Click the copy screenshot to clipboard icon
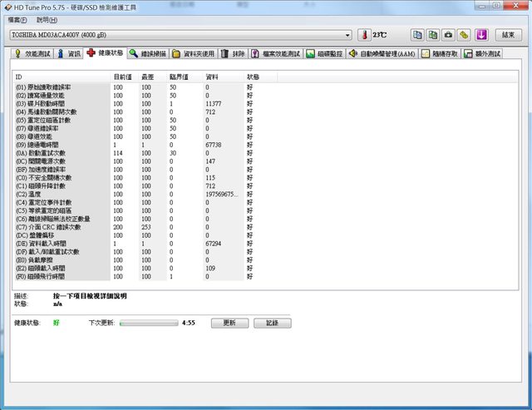 pyautogui.click(x=433, y=35)
